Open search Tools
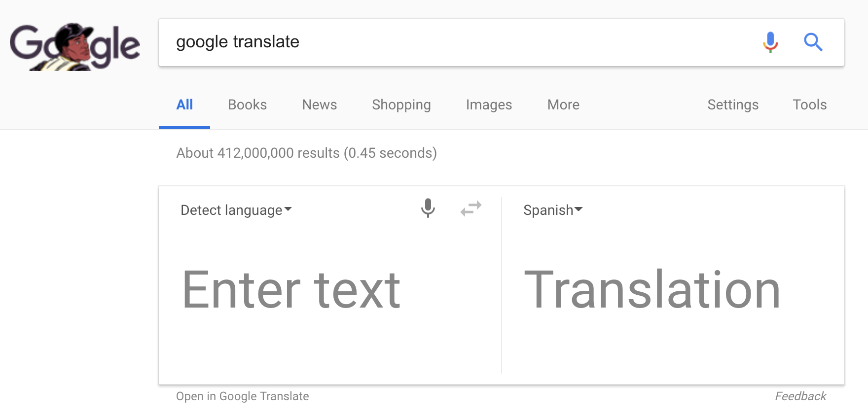Viewport: 868px width, 415px height. [809, 105]
